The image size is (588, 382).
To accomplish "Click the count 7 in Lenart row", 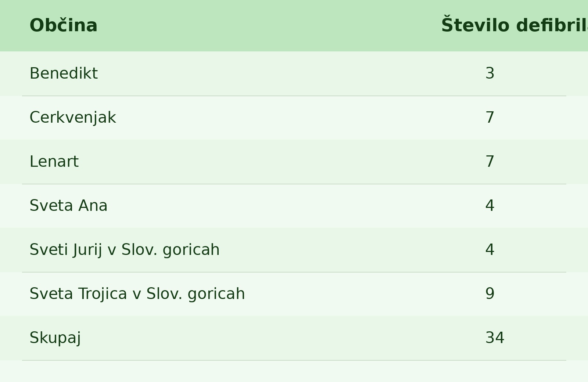I will (x=490, y=162).
